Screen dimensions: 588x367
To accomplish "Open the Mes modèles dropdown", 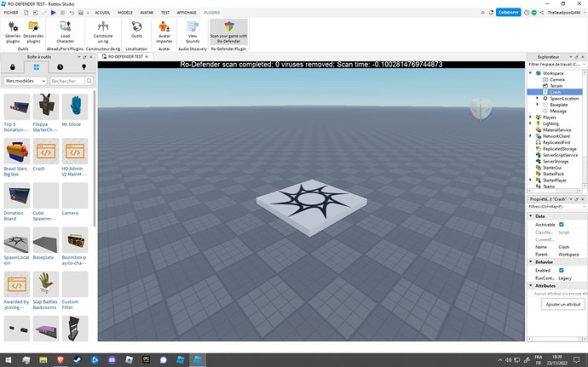I will [x=25, y=81].
